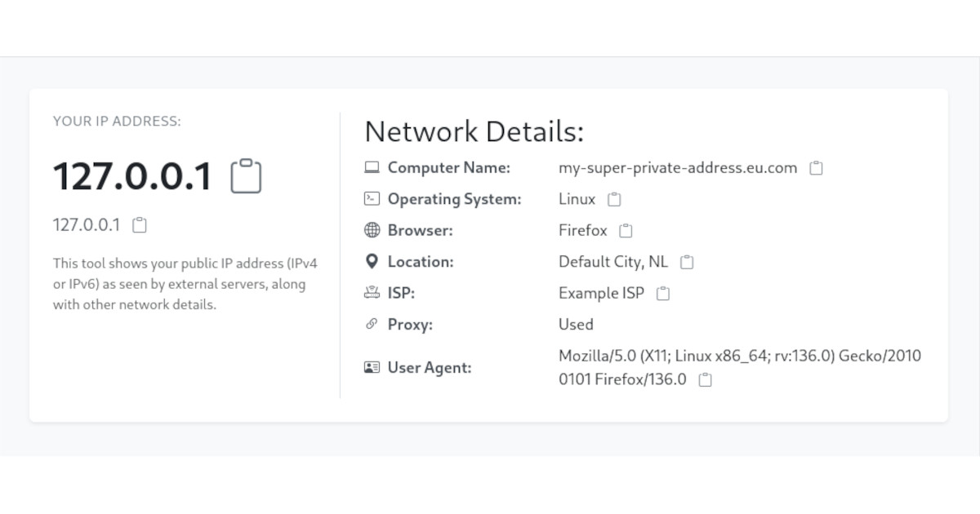Copy the Location value Default City, NL

pyautogui.click(x=687, y=261)
